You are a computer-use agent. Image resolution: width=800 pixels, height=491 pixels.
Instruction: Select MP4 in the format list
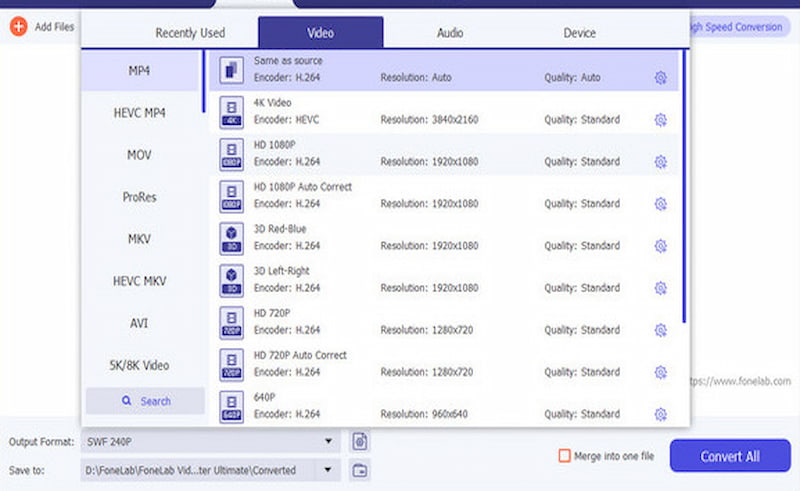click(x=139, y=70)
